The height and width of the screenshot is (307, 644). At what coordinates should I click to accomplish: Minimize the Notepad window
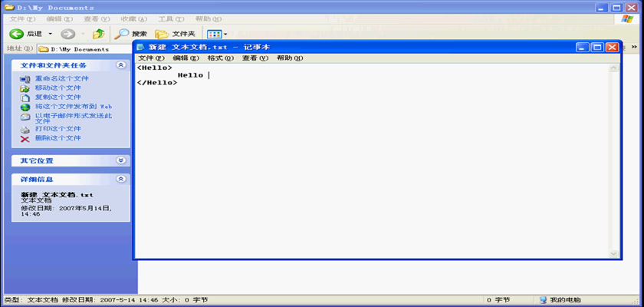pyautogui.click(x=583, y=48)
